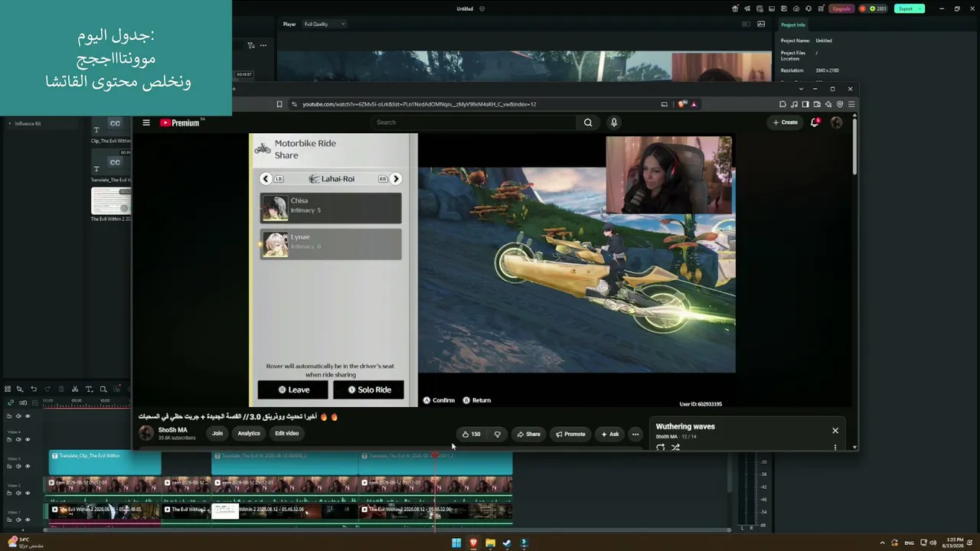Viewport: 980px width, 551px height.
Task: Click the snapshot image icon above the preview
Action: click(761, 24)
